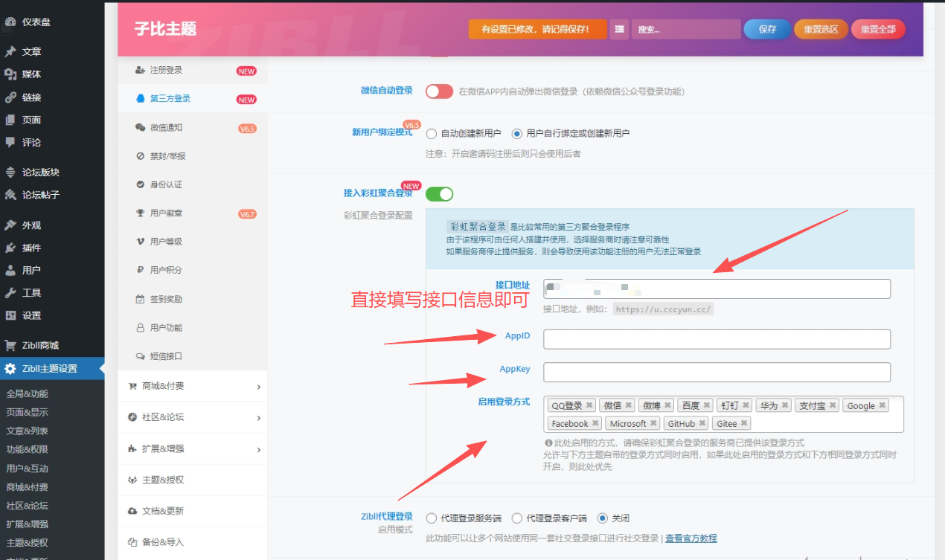This screenshot has height=560, width=945.
Task: Choose 代理登录服务端 radio option
Action: click(x=431, y=518)
